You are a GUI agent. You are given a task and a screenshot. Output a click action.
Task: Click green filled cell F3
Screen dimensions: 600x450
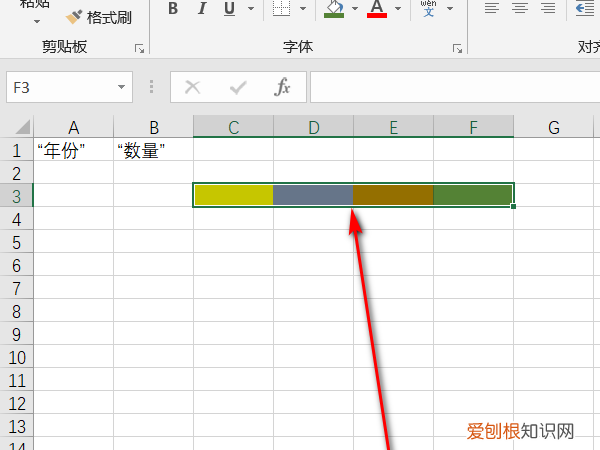click(473, 195)
